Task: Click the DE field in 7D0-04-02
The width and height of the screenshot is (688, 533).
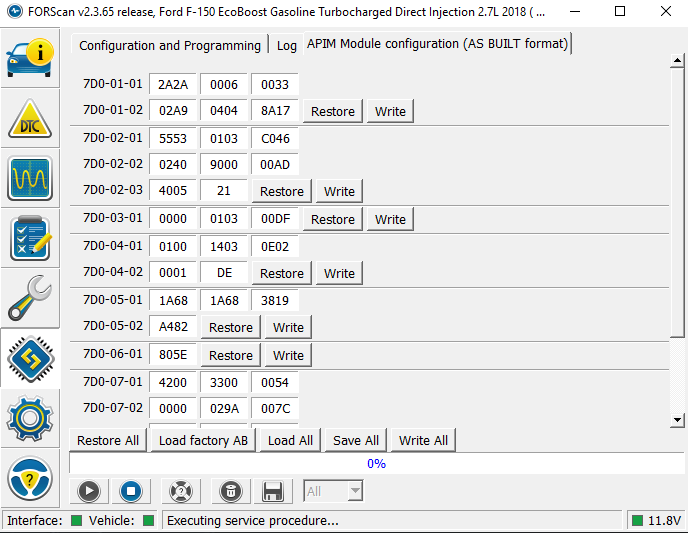Action: (224, 272)
